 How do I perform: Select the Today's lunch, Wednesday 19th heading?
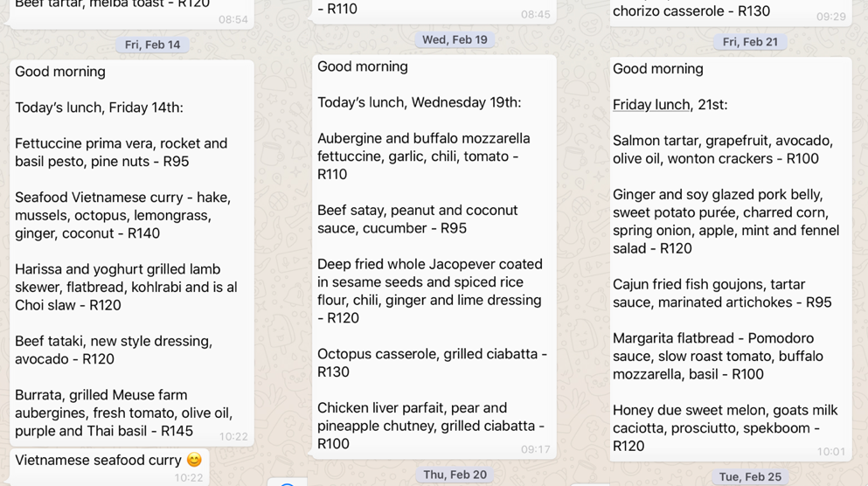(419, 102)
